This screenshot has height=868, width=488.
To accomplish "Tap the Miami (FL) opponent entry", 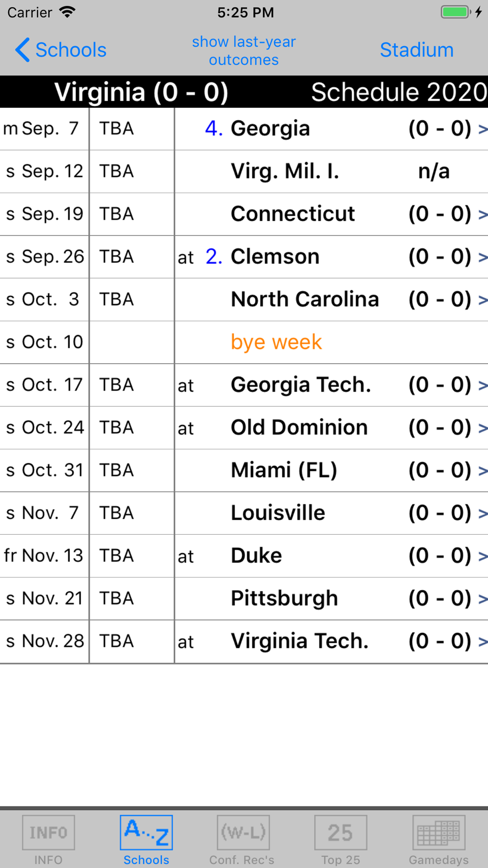I will point(284,470).
